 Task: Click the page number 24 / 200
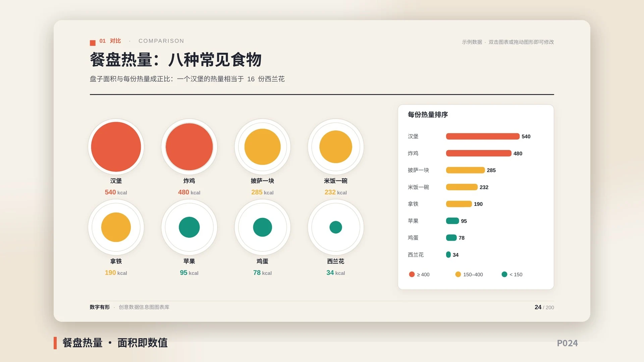pyautogui.click(x=544, y=307)
